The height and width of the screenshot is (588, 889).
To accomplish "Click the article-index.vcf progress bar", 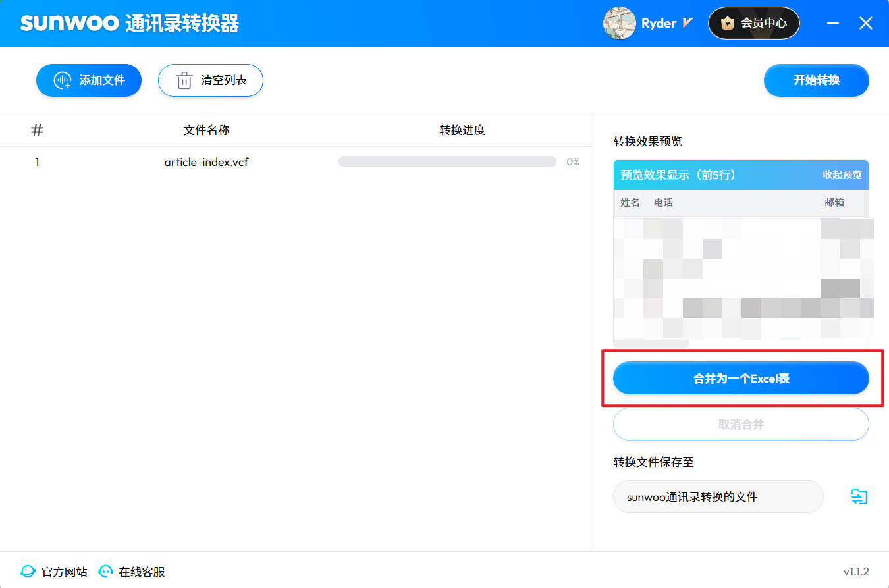I will 447,162.
